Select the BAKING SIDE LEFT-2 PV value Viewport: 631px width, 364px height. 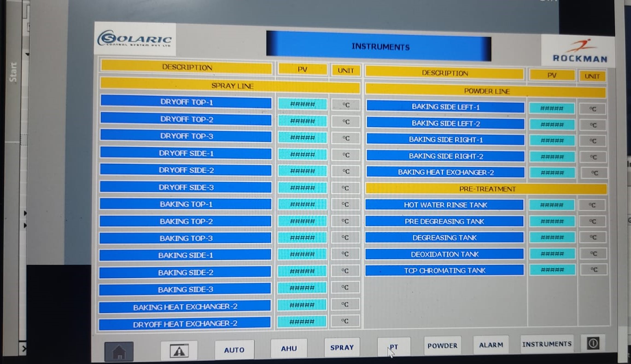(552, 125)
